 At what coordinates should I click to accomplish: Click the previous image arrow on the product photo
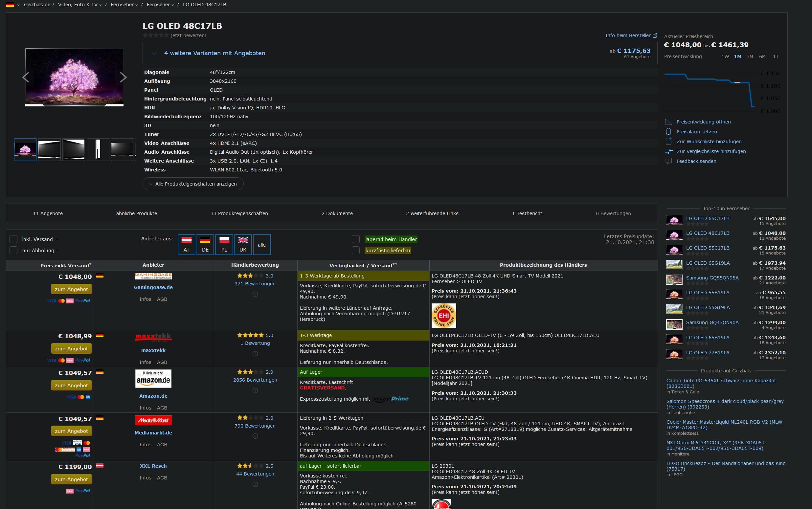[x=26, y=77]
